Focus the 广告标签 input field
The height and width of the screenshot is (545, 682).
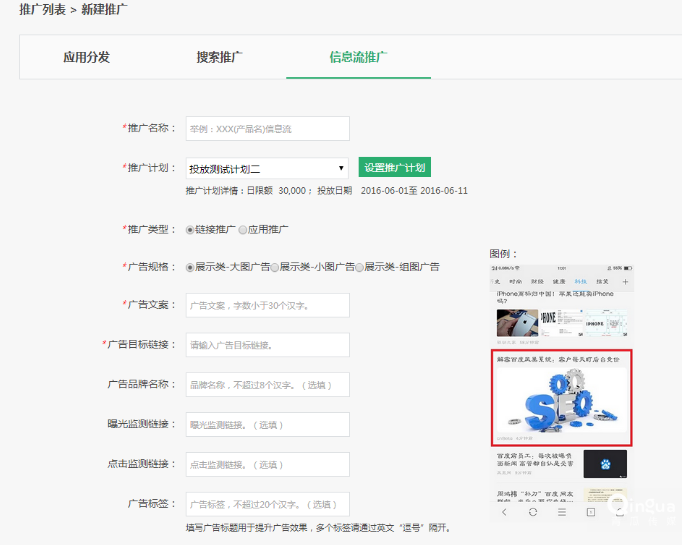point(267,504)
